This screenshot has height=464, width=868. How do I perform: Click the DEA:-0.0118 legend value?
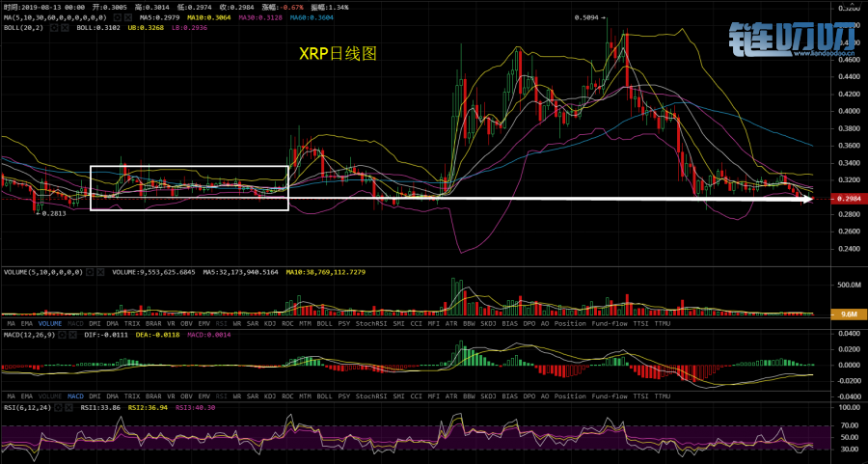click(x=157, y=335)
